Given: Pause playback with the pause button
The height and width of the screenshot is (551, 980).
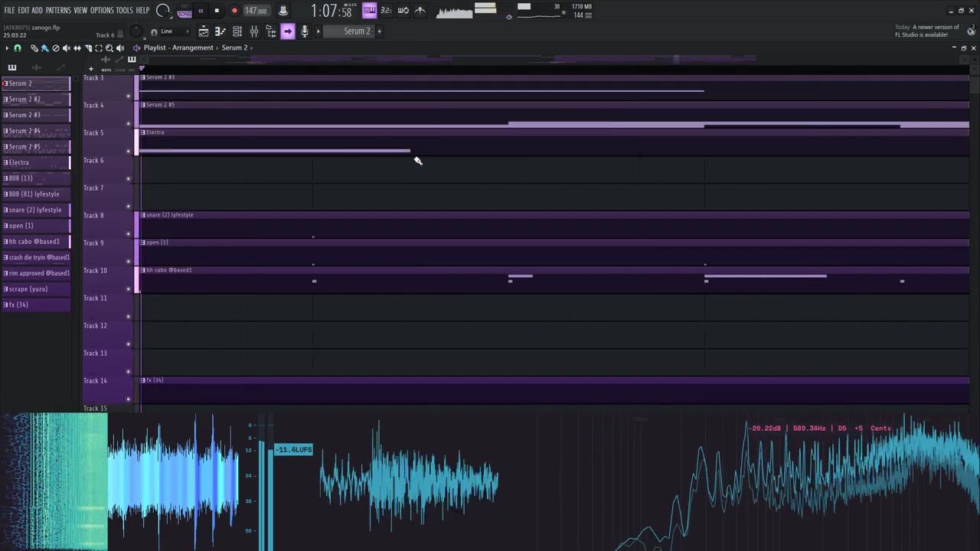Looking at the screenshot, I should coord(201,11).
